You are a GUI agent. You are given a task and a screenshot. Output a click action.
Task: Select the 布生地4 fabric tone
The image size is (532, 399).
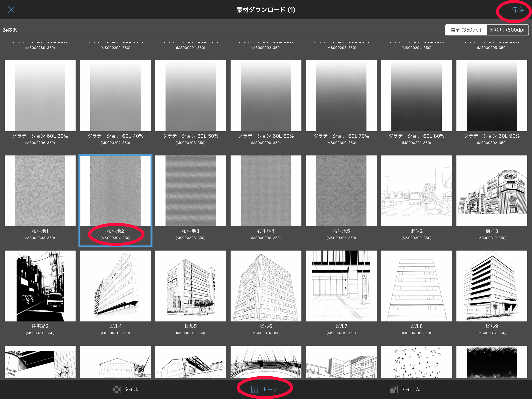tap(266, 191)
